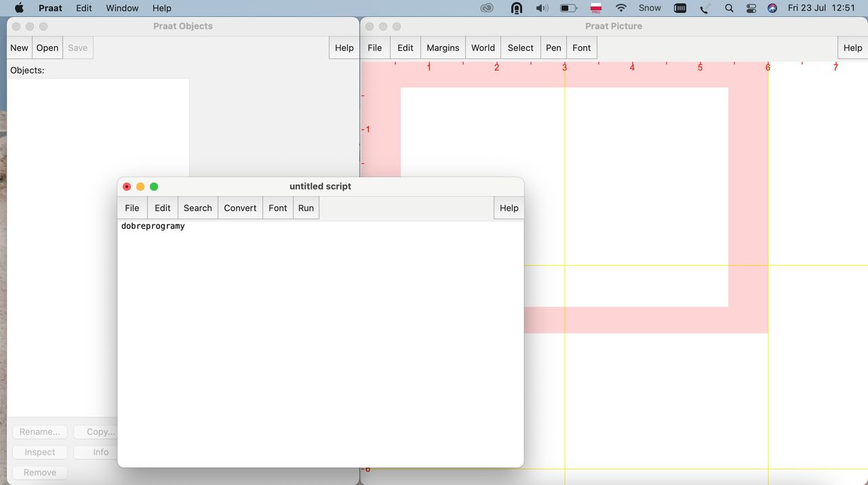This screenshot has width=868, height=485.
Task: Open New menu in Praat Objects
Action: pos(19,47)
